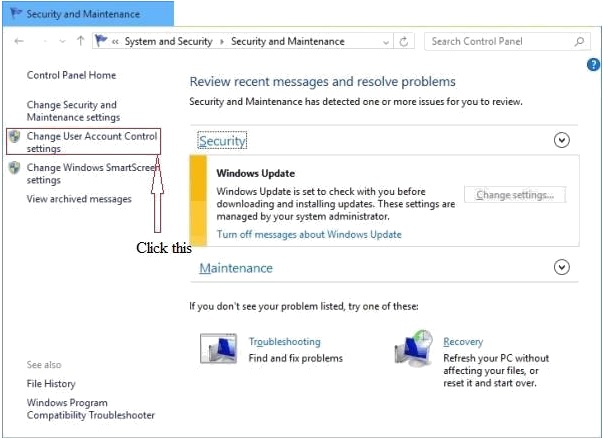Click the Security and Maintenance title flag icon
The image size is (603, 439).
click(x=16, y=13)
